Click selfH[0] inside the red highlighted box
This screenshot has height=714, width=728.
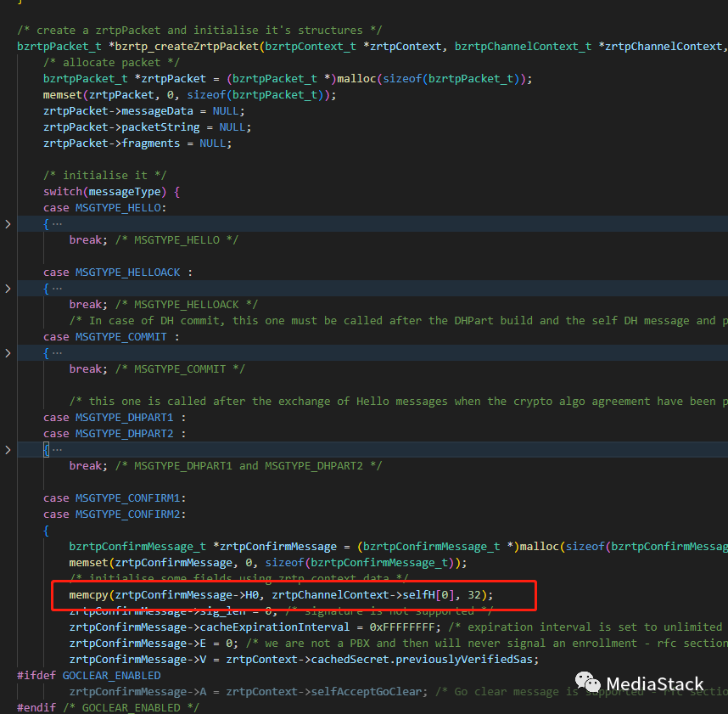[433, 595]
